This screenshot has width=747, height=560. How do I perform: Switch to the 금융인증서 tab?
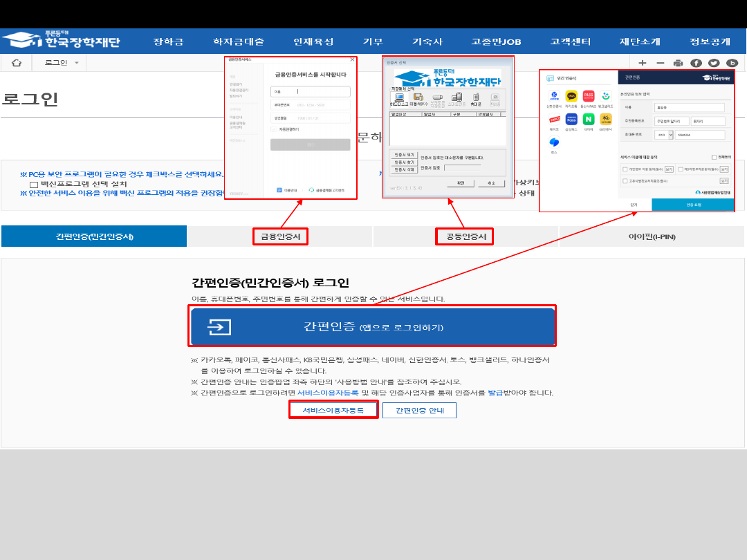tap(280, 236)
